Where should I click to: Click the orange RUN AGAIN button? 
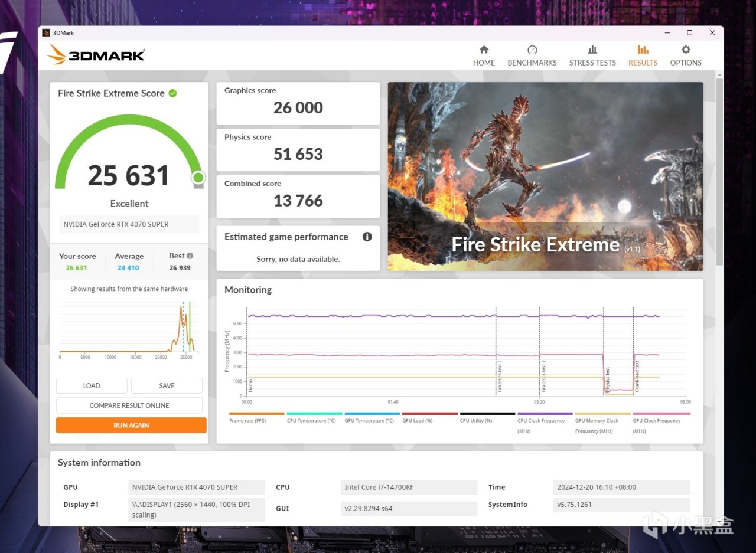[131, 425]
